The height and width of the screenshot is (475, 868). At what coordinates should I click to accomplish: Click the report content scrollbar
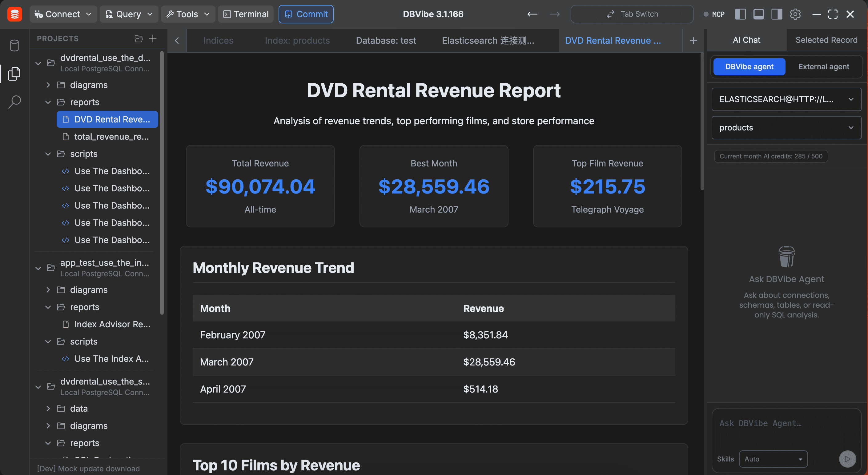pos(702,121)
